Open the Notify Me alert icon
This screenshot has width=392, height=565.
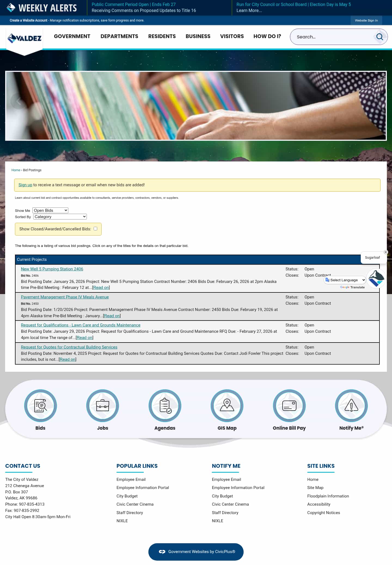pyautogui.click(x=351, y=406)
